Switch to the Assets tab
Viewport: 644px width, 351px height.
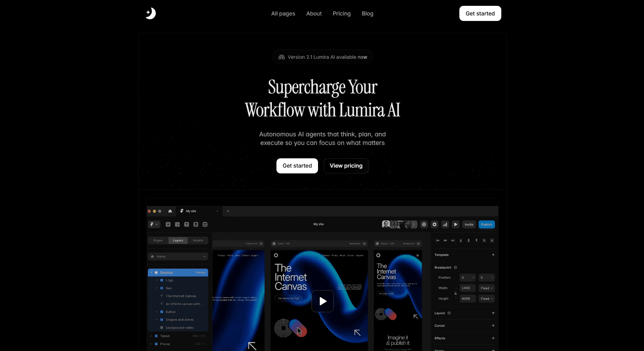tap(198, 240)
